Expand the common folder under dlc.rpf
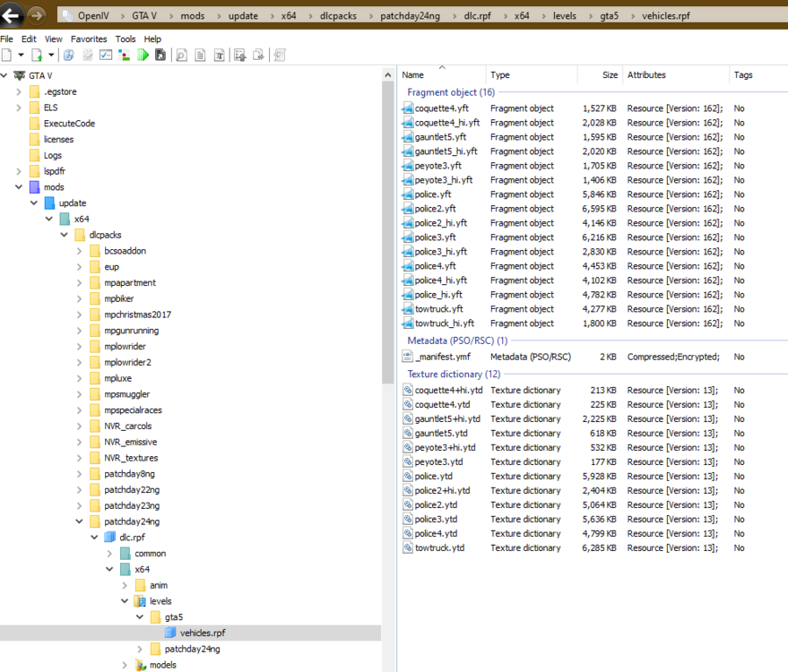 109,554
